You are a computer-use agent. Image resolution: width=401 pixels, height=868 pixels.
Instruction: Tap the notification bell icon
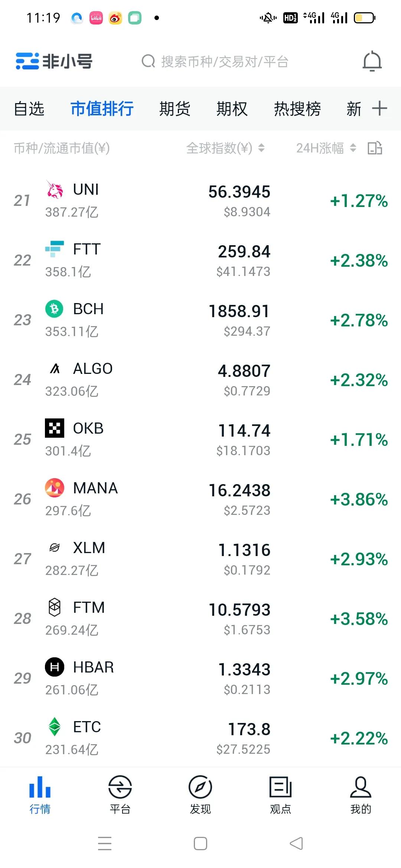[x=372, y=61]
